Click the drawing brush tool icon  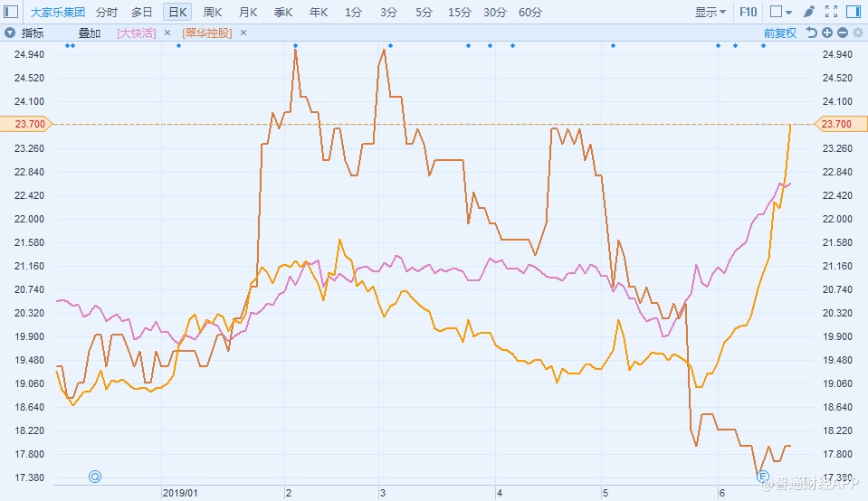[x=808, y=12]
